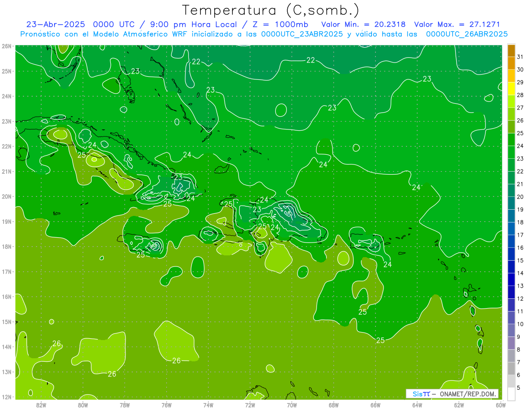Click legend value 28 on color scale

[x=520, y=95]
